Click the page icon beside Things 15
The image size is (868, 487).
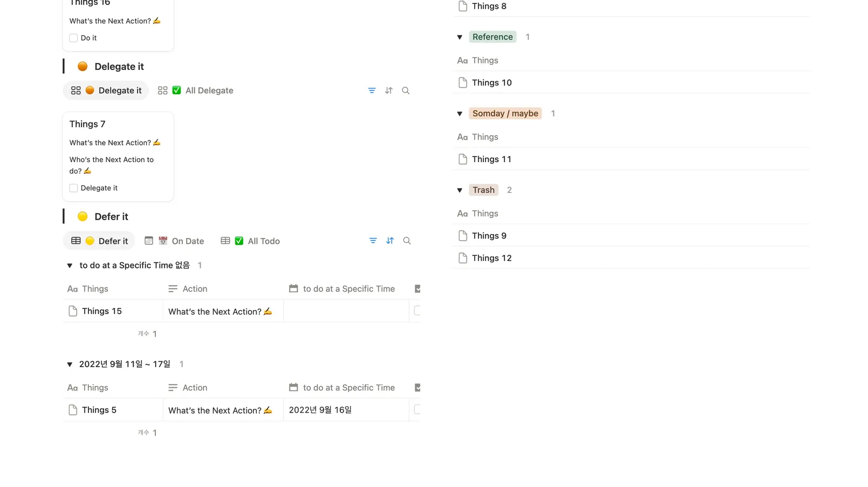[x=73, y=311]
